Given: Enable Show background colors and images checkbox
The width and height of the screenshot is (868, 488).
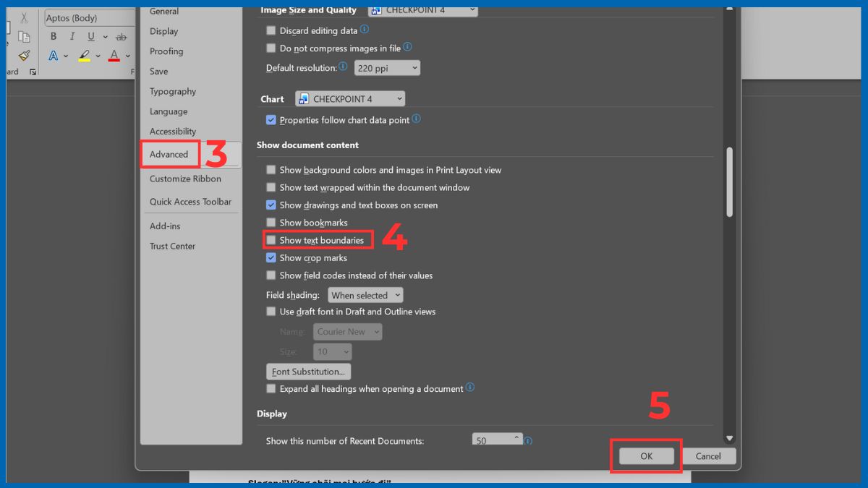Looking at the screenshot, I should (x=271, y=170).
